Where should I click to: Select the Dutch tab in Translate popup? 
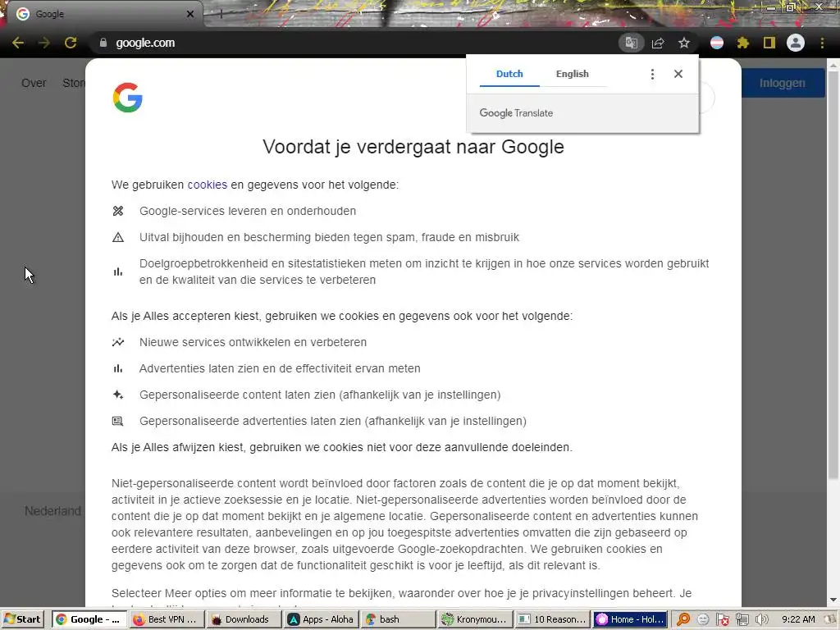pyautogui.click(x=509, y=74)
